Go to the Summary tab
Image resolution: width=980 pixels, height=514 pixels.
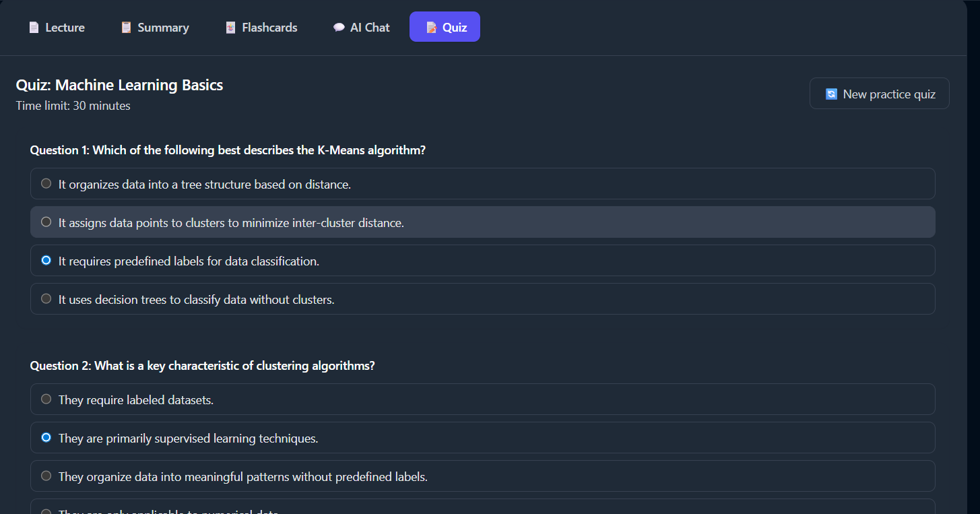click(154, 27)
